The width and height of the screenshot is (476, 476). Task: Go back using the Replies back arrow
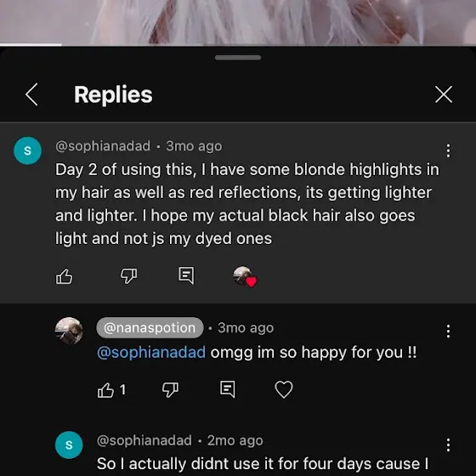click(x=31, y=94)
